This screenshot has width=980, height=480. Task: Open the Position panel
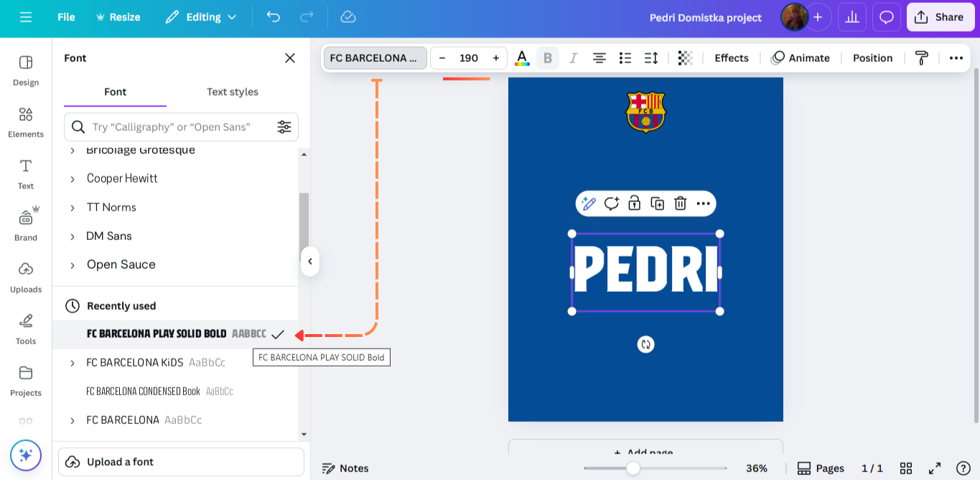point(873,58)
